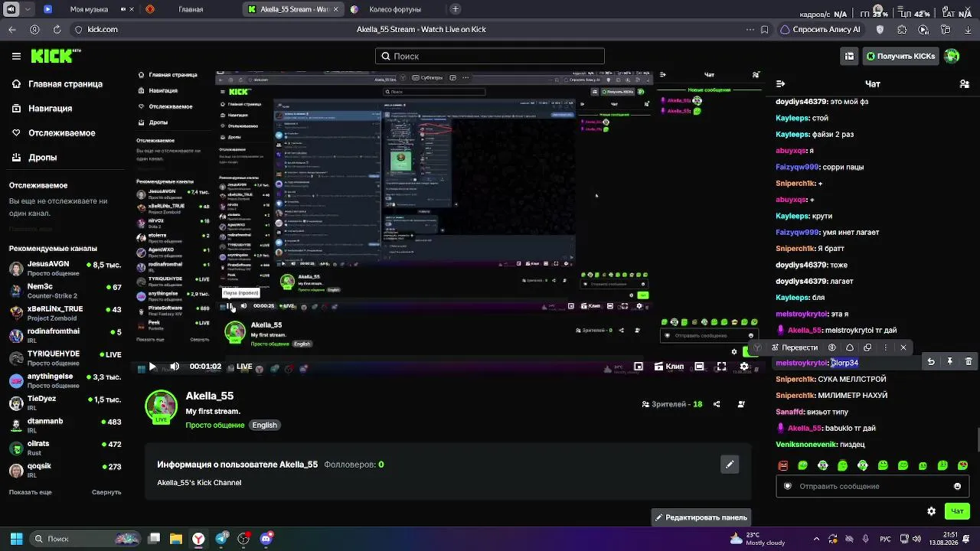Open the user avatar menu

pyautogui.click(x=952, y=56)
